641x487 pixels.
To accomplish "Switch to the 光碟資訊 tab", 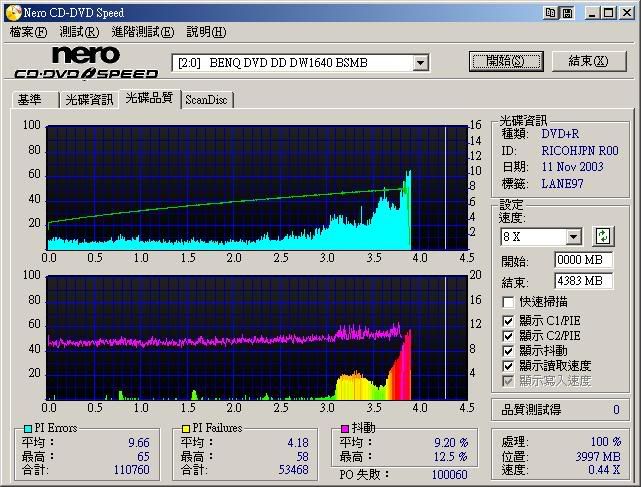I will [89, 100].
